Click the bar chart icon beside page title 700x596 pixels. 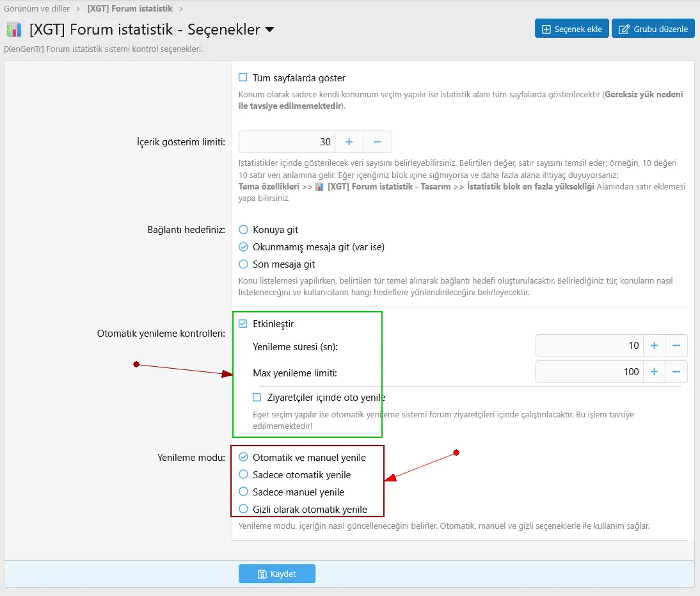[14, 29]
